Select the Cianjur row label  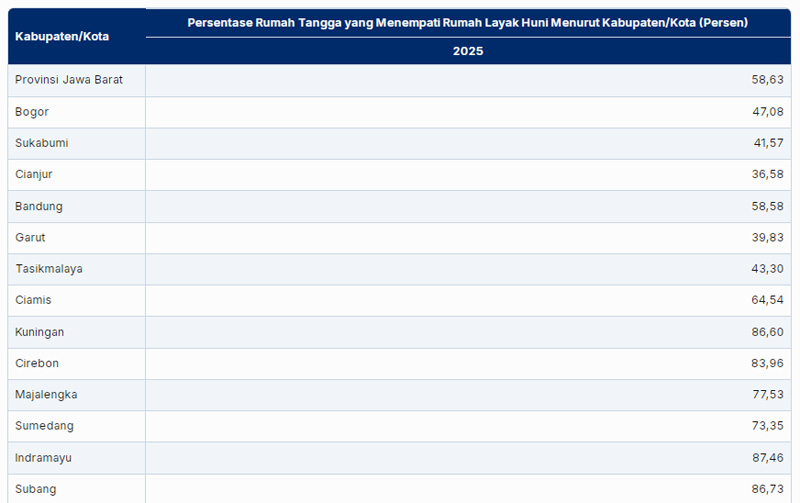pyautogui.click(x=34, y=174)
